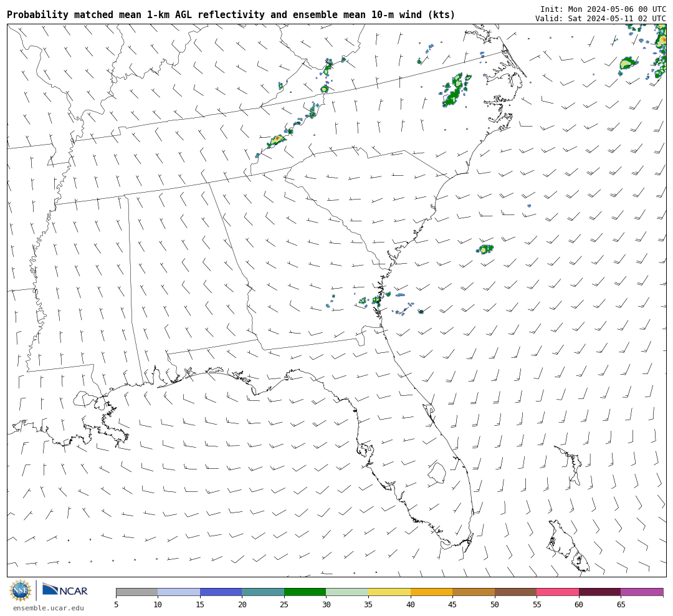
Task: Click colorbar label 45
Action: pyautogui.click(x=452, y=604)
